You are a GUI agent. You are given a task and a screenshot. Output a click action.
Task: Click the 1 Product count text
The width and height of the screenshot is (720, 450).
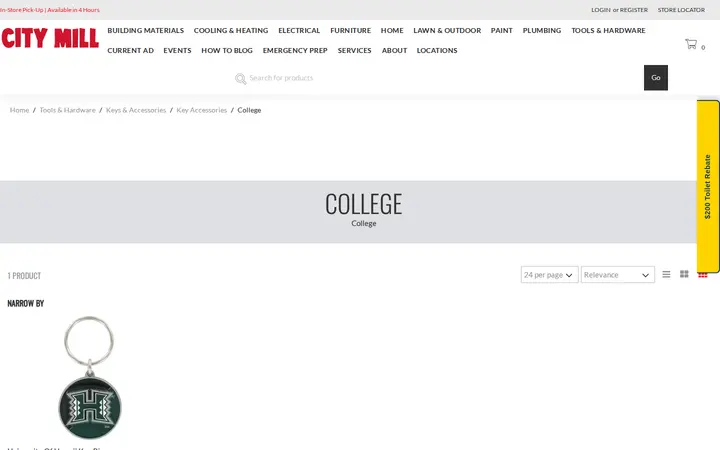tap(24, 276)
